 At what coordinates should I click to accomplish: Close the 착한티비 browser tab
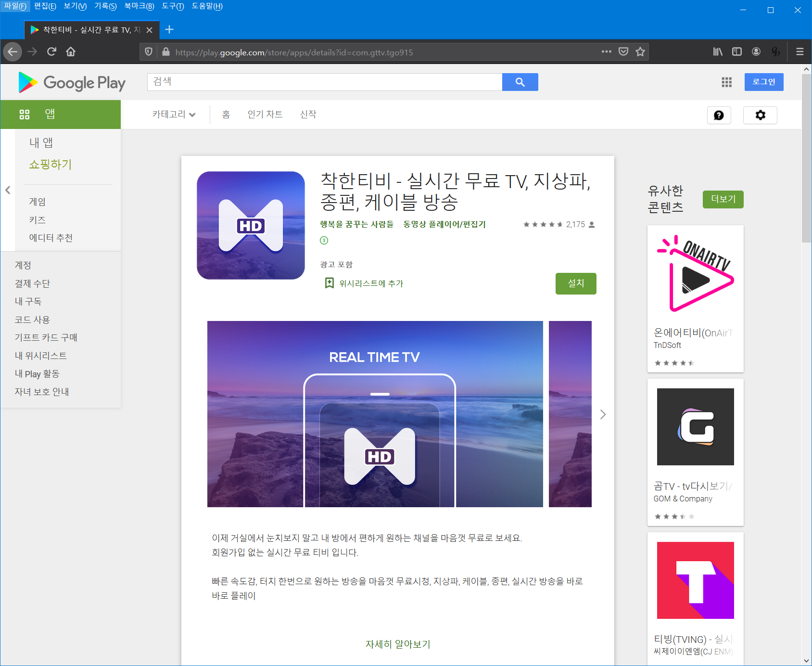tap(150, 30)
